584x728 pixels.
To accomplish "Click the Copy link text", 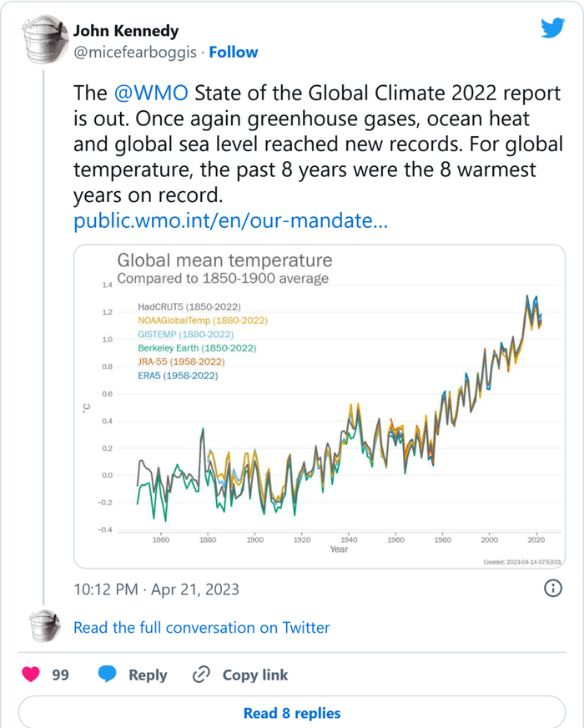I will (255, 675).
